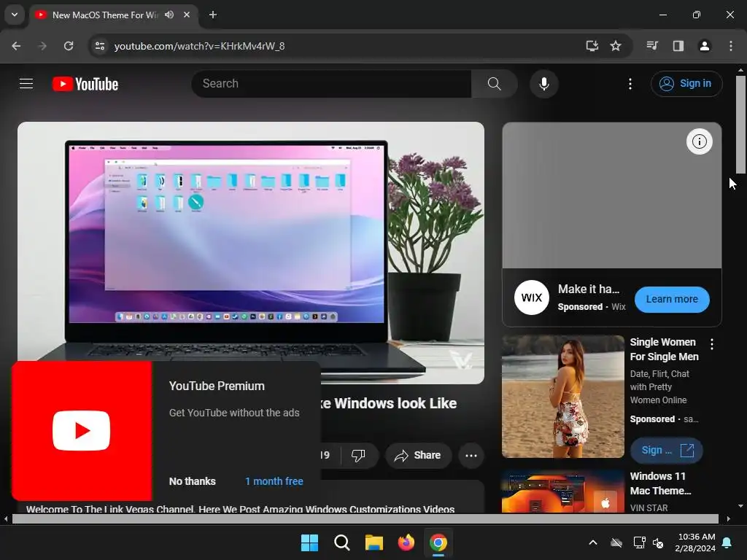Image resolution: width=747 pixels, height=560 pixels.
Task: Dislike the video with thumbs-down
Action: (358, 455)
